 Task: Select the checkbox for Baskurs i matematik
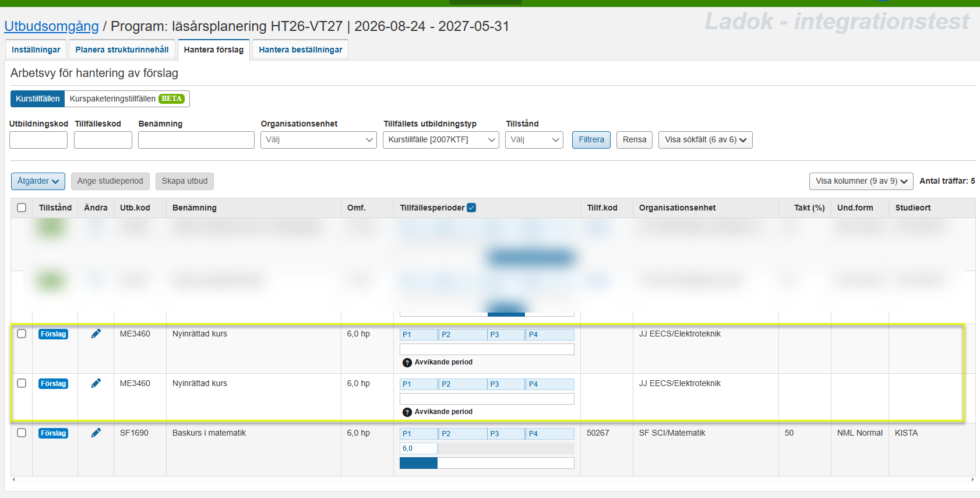(x=22, y=433)
